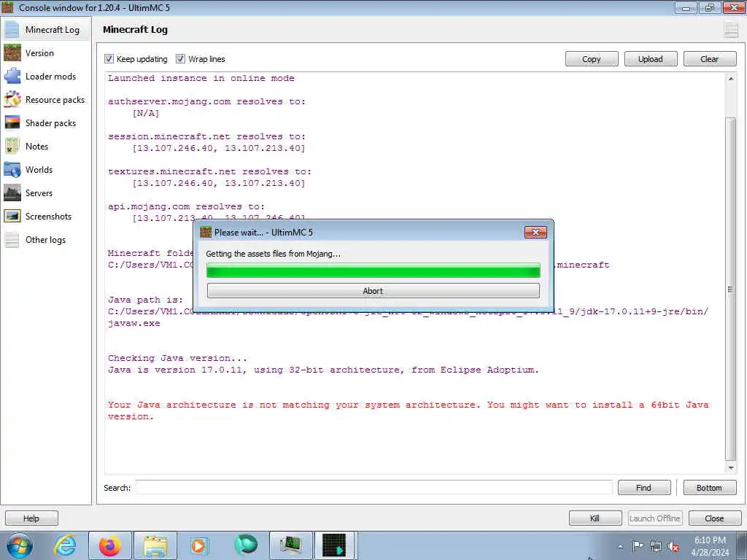The width and height of the screenshot is (747, 560).
Task: Switch to the Shader packs page
Action: (50, 122)
